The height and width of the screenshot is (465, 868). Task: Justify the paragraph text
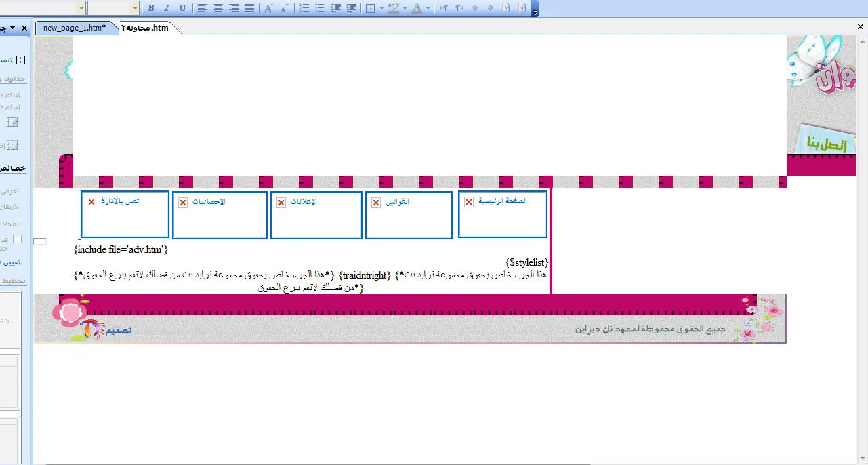point(249,8)
